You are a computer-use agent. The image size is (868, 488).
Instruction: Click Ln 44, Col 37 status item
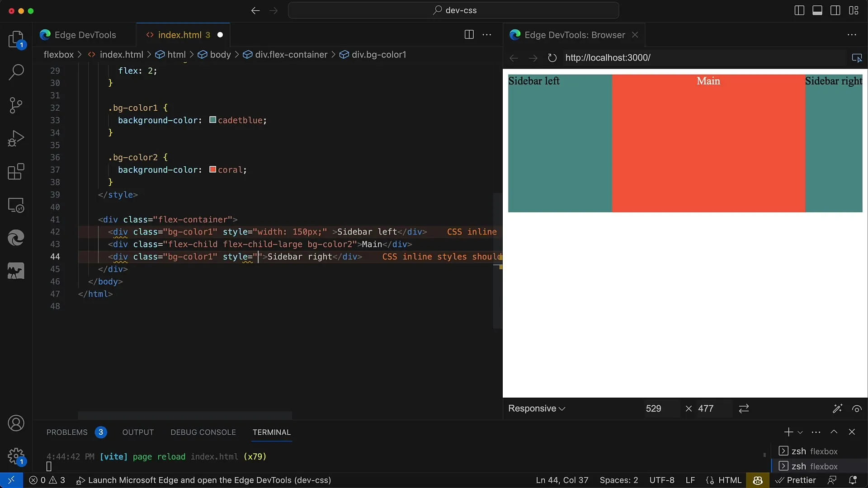pos(562,480)
